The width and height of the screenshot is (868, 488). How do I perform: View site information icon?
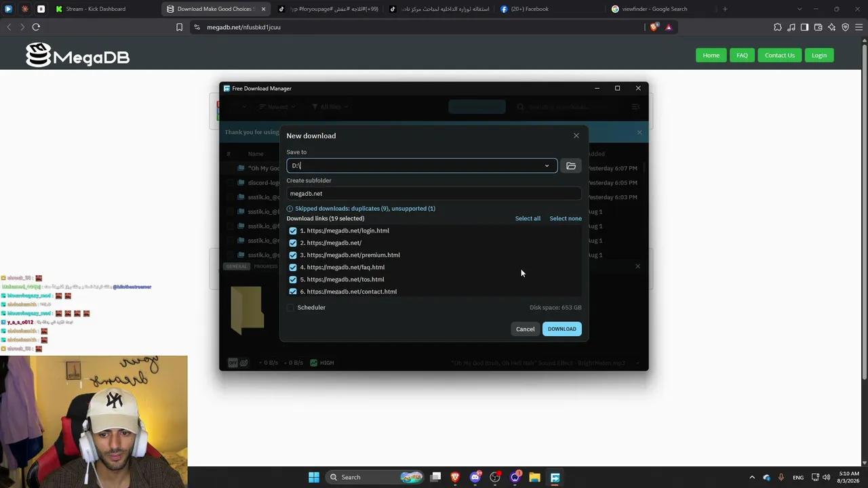pos(197,27)
